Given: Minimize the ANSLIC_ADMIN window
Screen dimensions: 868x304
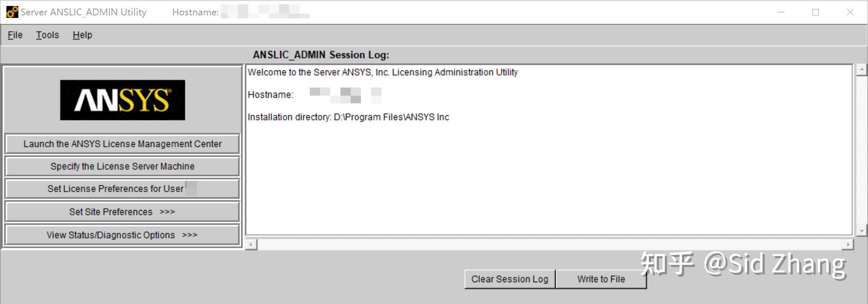Looking at the screenshot, I should tap(780, 12).
